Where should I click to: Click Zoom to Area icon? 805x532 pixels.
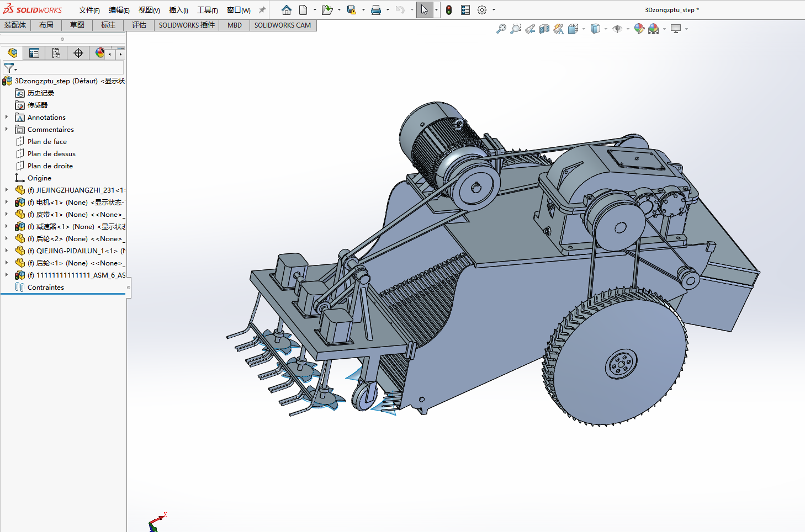(515, 29)
